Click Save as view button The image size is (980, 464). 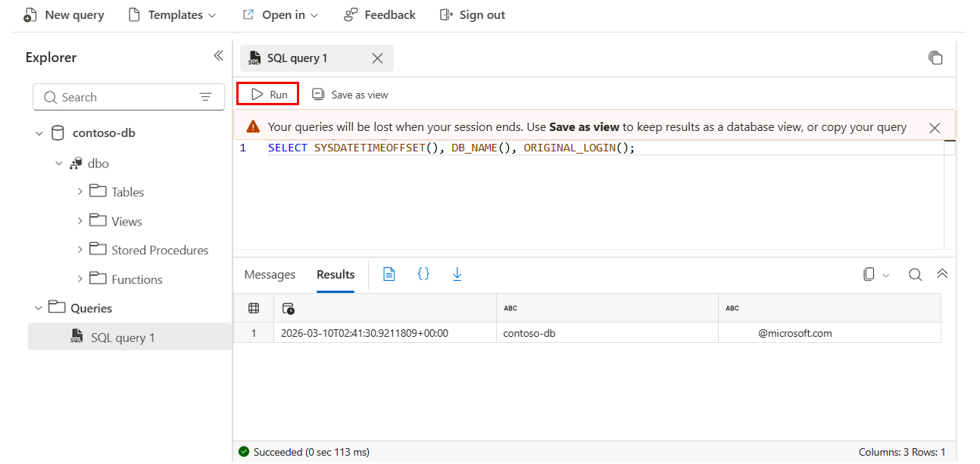click(x=350, y=95)
